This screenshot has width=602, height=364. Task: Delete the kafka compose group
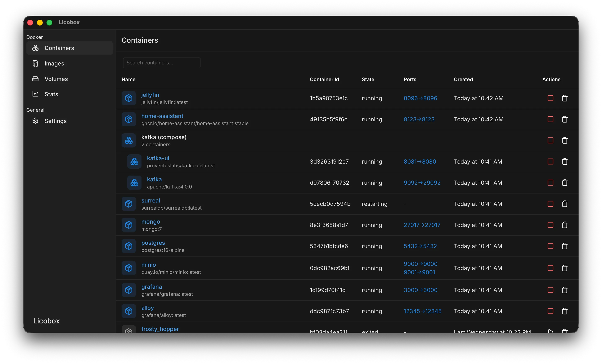point(564,140)
